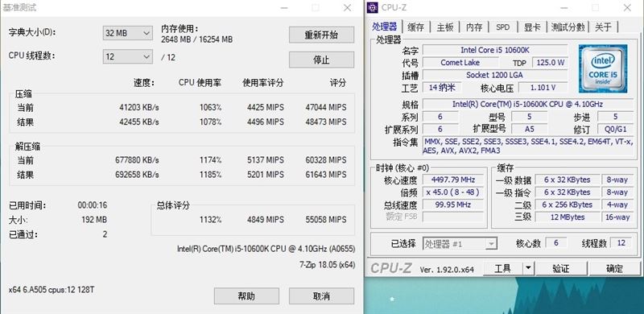Open the 处理器 #1 selection dropdown
Image resolution: width=644 pixels, height=314 pixels.
click(x=460, y=244)
